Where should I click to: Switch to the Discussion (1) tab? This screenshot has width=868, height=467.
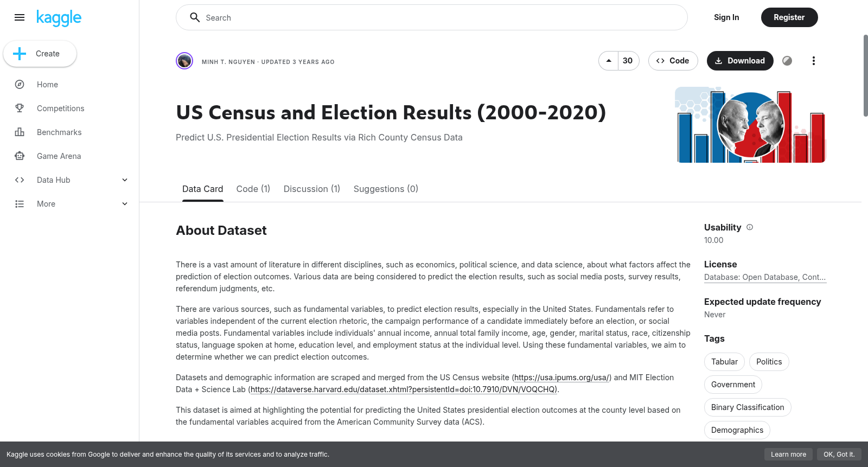coord(312,189)
